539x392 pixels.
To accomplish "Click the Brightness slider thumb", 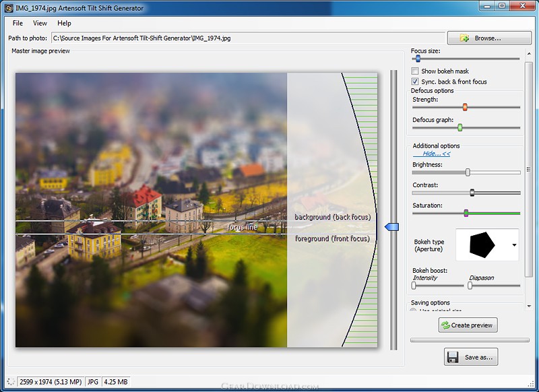I will click(x=468, y=172).
